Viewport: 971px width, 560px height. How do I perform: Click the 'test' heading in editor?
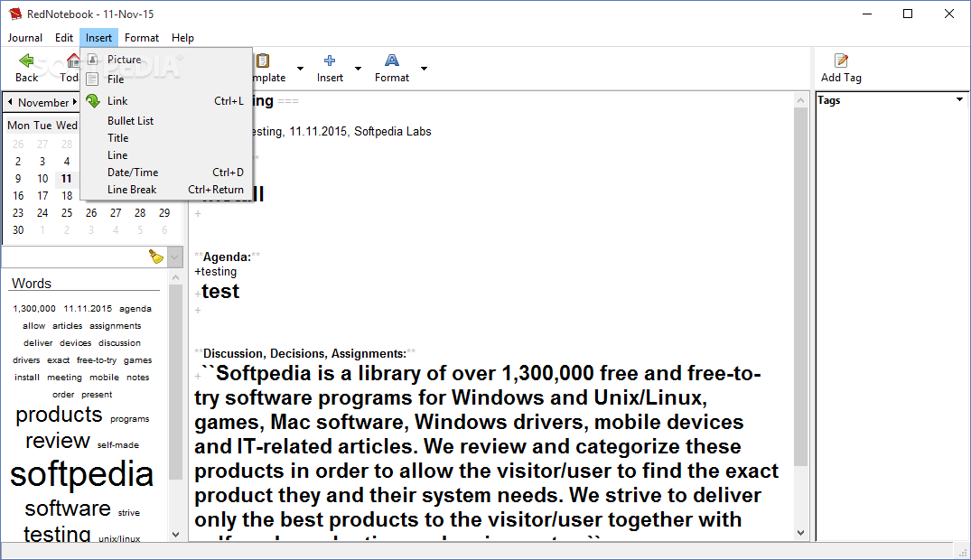pyautogui.click(x=220, y=291)
